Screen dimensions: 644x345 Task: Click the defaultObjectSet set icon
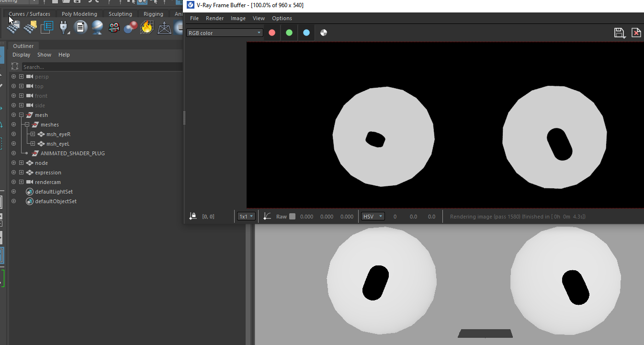coord(30,201)
